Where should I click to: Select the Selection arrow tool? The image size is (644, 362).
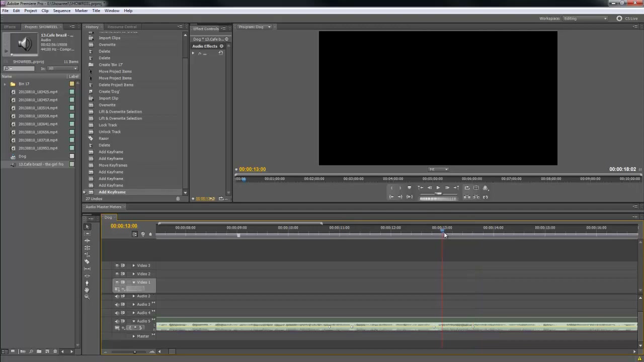pos(87,227)
